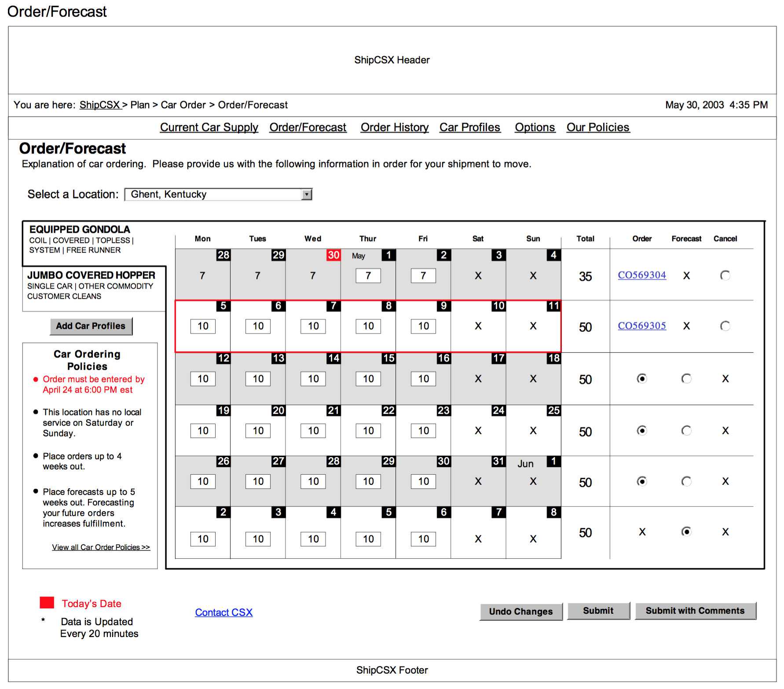Click the Monday May 26 quantity field
784x689 pixels.
(x=203, y=482)
